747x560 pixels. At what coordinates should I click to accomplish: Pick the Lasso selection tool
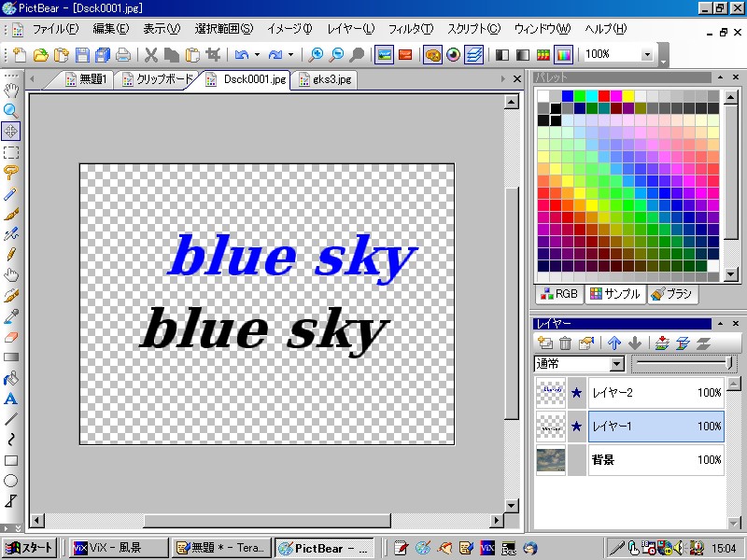[11, 173]
